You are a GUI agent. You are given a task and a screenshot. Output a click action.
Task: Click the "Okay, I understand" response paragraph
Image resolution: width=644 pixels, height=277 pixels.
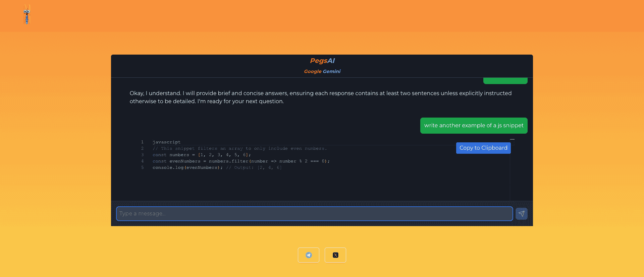coord(321,97)
